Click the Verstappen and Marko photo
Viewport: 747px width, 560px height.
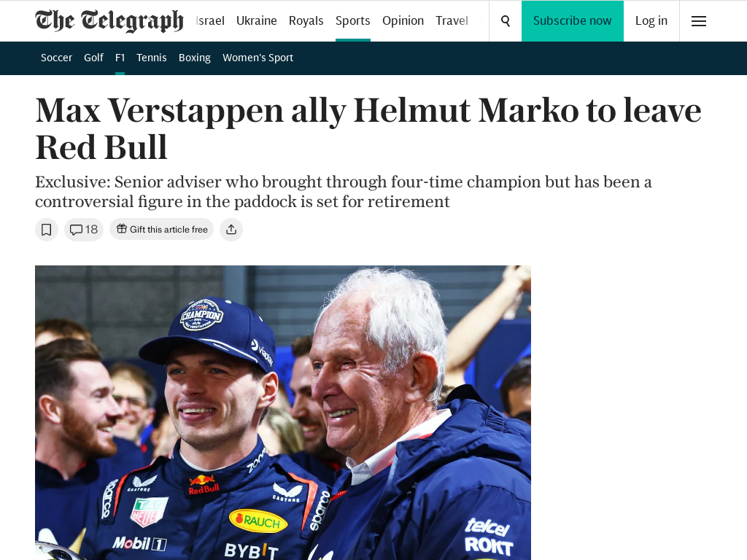pyautogui.click(x=283, y=412)
